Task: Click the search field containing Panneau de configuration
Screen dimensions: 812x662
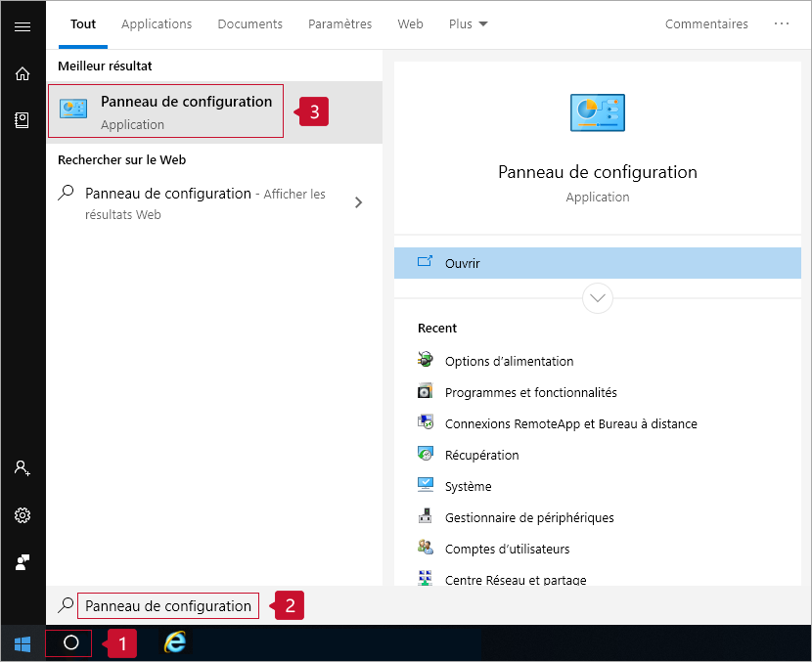Action: pyautogui.click(x=168, y=606)
